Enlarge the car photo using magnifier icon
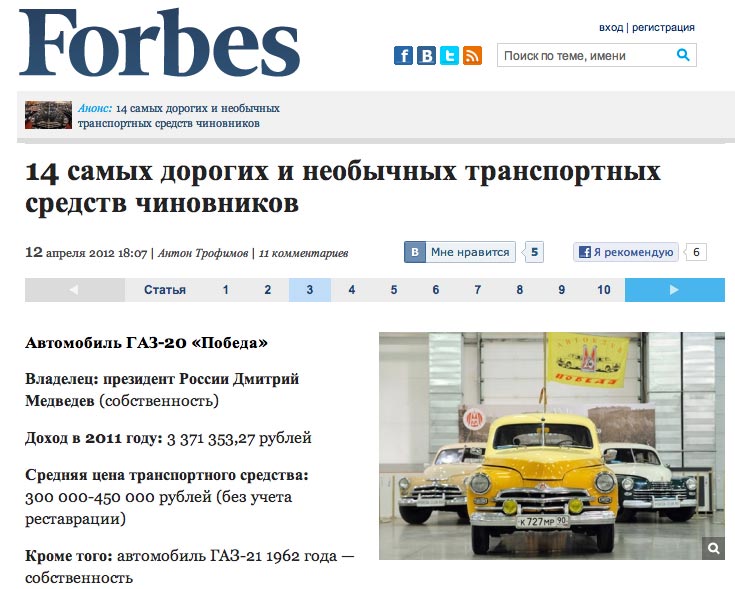This screenshot has width=735, height=589. (x=713, y=548)
